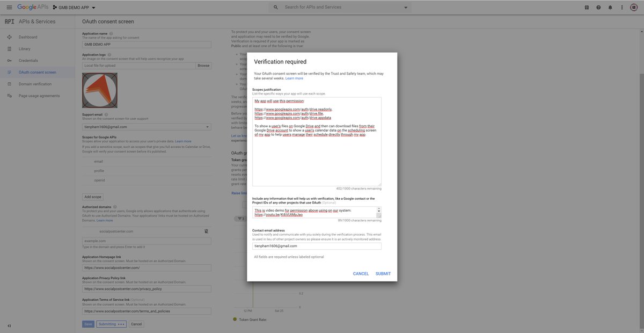Click the Domain verification checkbox icon
644x333 pixels.
pyautogui.click(x=9, y=84)
